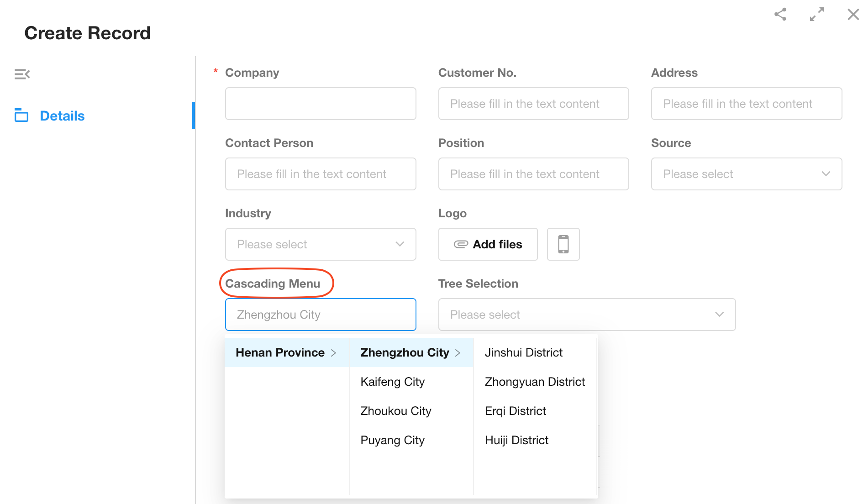Collapse the left sidebar menu
This screenshot has height=504, width=863.
coord(22,74)
